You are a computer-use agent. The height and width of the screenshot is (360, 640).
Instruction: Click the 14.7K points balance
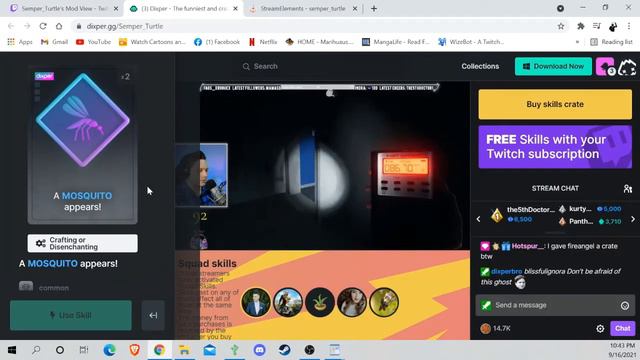tap(495, 328)
